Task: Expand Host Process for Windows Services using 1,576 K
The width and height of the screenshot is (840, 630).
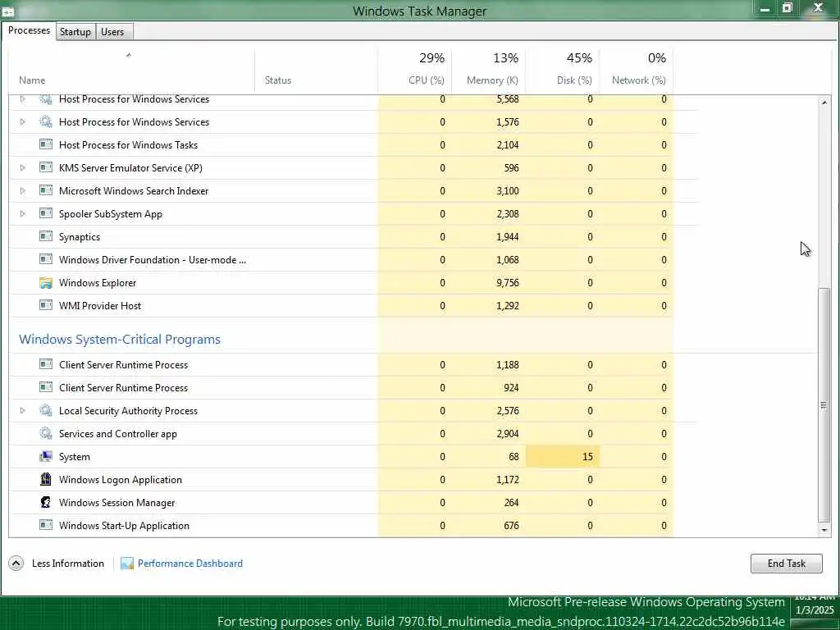Action: 22,121
